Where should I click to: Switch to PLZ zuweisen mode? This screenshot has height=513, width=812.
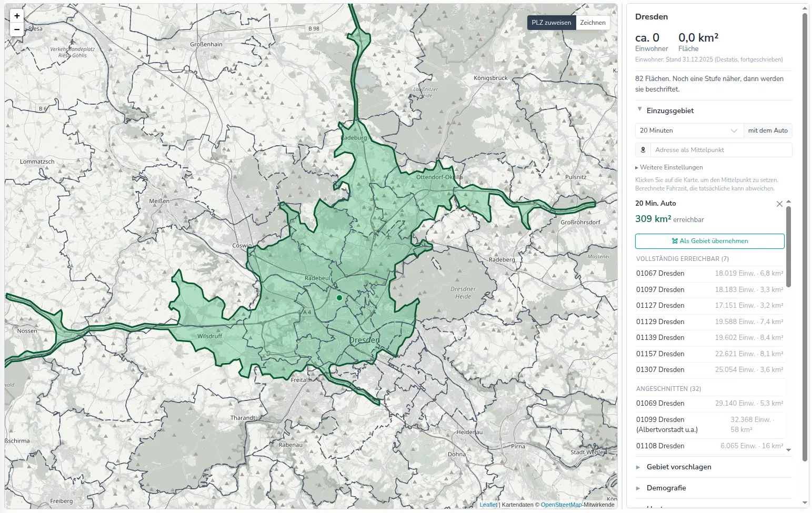click(x=552, y=23)
